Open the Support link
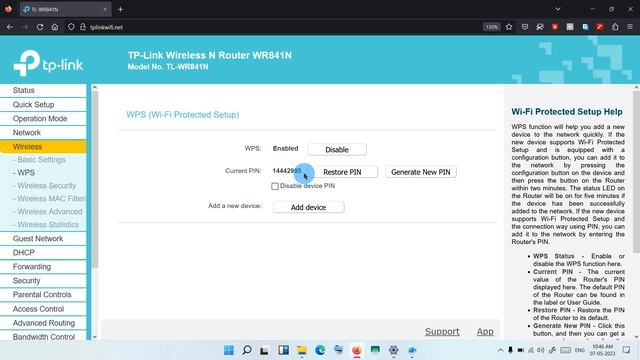The height and width of the screenshot is (360, 640). pyautogui.click(x=442, y=331)
